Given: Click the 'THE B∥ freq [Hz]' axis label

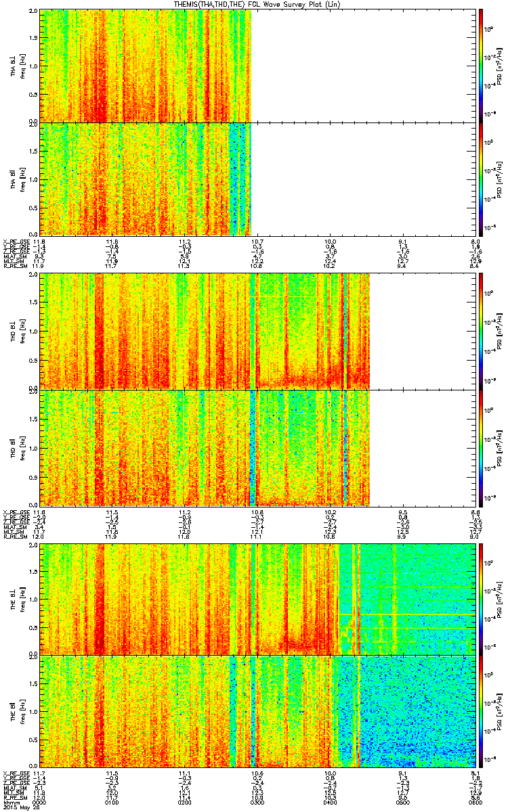Looking at the screenshot, I should click(17, 710).
